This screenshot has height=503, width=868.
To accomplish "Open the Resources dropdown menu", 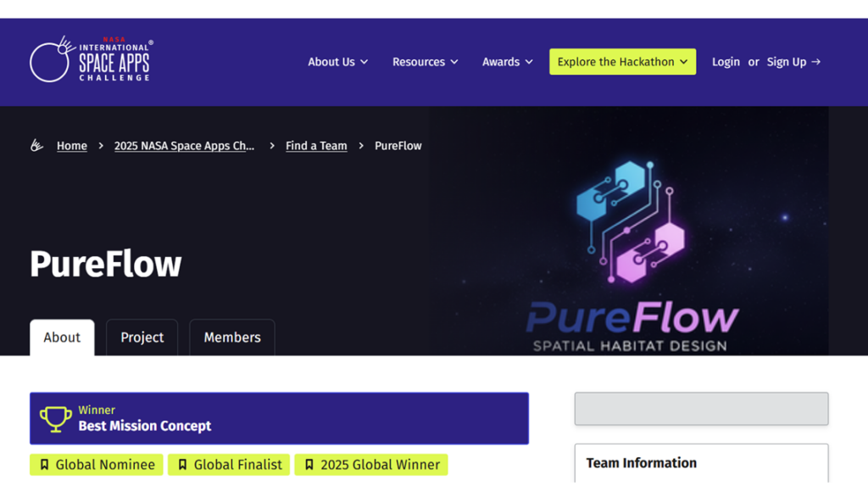I will pyautogui.click(x=425, y=62).
